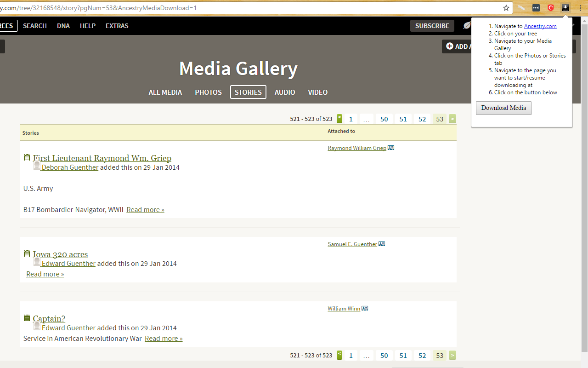This screenshot has width=588, height=368.
Task: Click Read more under Iowa 320 acres
Action: (x=45, y=274)
